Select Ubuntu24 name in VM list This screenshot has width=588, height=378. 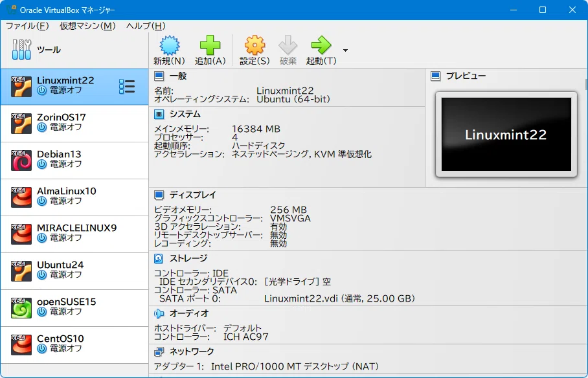(60, 265)
